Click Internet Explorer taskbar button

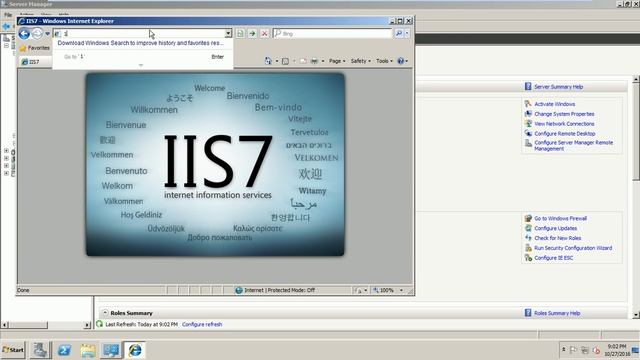[x=135, y=350]
